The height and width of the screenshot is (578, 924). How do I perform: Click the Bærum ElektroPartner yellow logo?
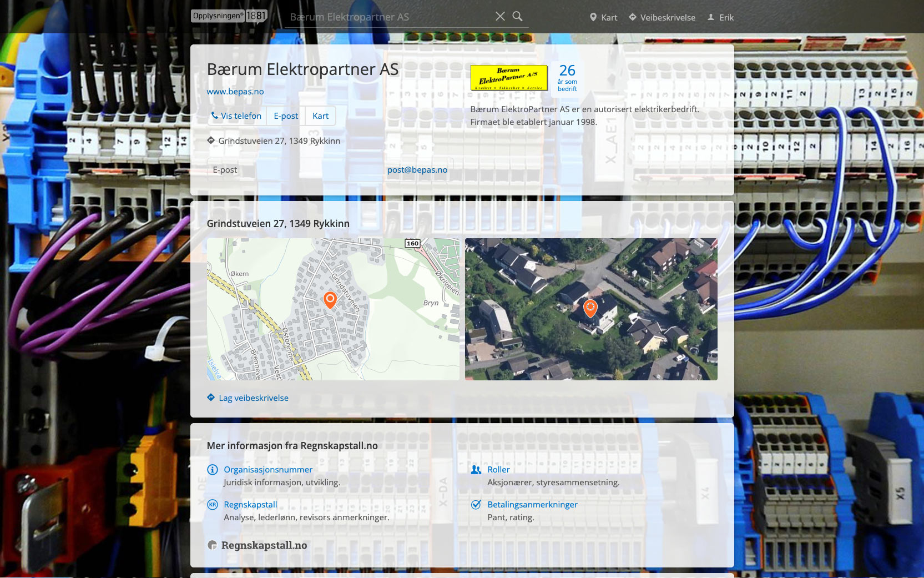(509, 78)
